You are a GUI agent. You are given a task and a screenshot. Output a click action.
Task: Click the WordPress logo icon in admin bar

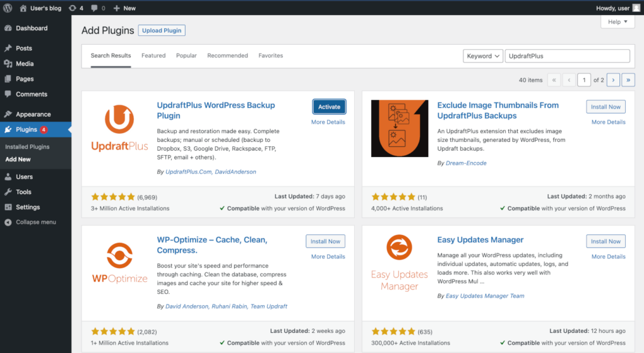8,8
